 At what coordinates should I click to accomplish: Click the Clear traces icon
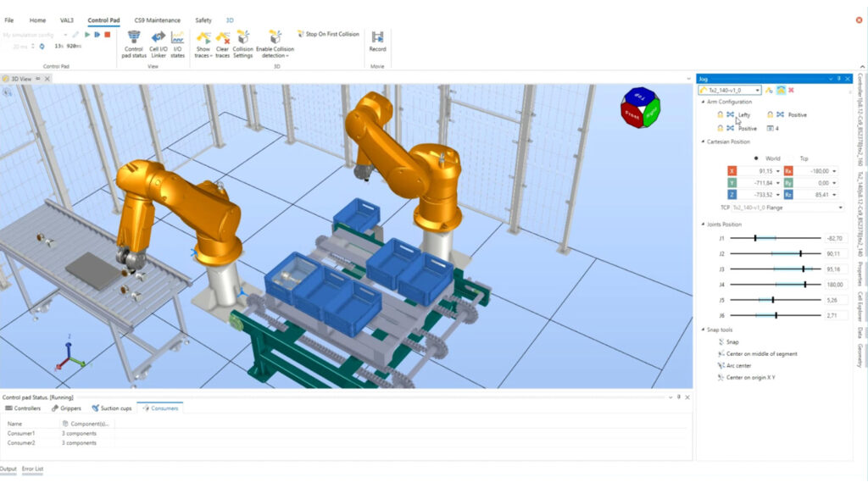click(x=223, y=42)
